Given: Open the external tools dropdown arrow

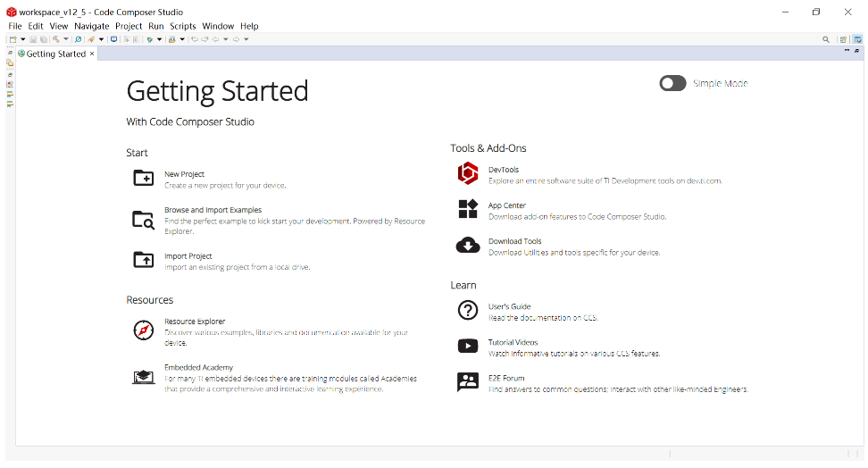Looking at the screenshot, I should (x=182, y=39).
